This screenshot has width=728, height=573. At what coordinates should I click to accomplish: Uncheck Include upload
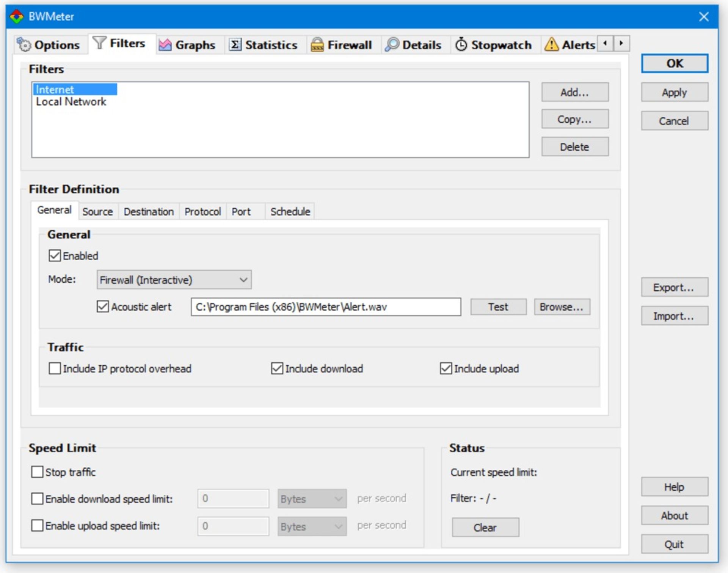[446, 368]
